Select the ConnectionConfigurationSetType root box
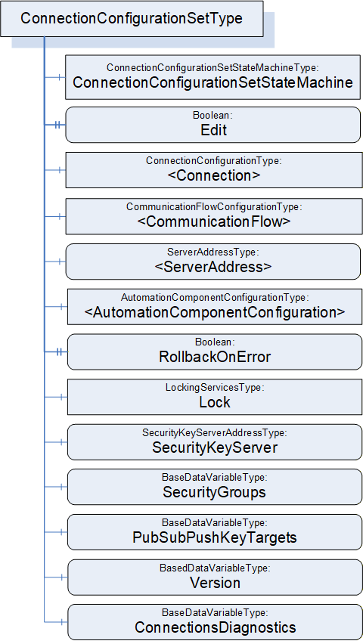 [132, 19]
